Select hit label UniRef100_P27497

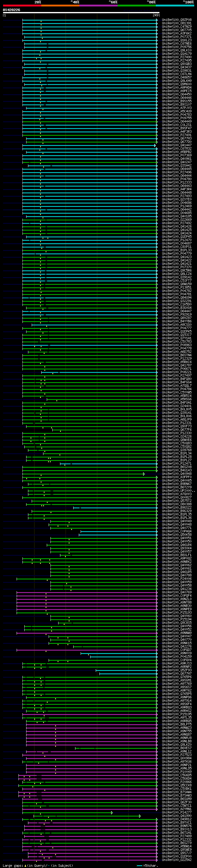[x=177, y=375]
